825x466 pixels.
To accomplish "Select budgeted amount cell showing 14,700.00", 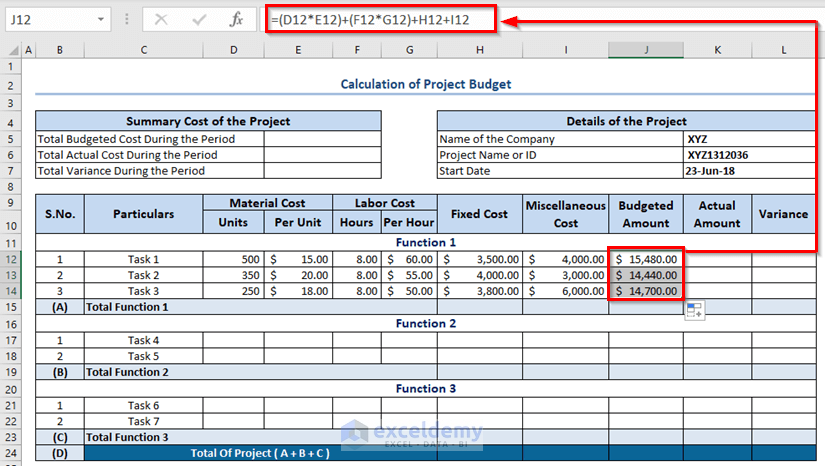I will coord(646,291).
